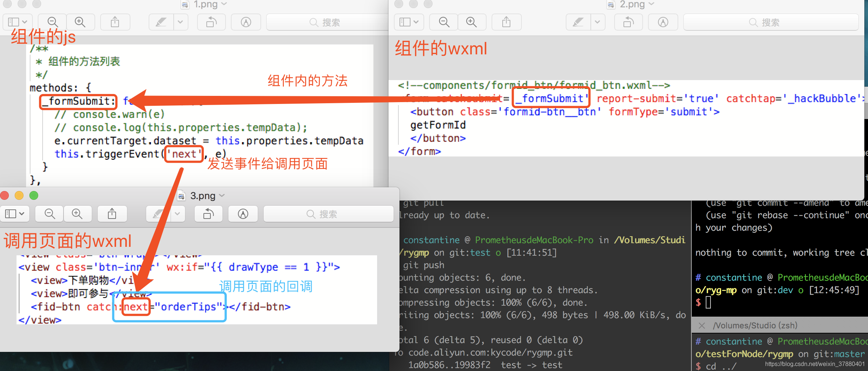
Task: Focus the search field in 2.png window
Action: click(x=771, y=22)
